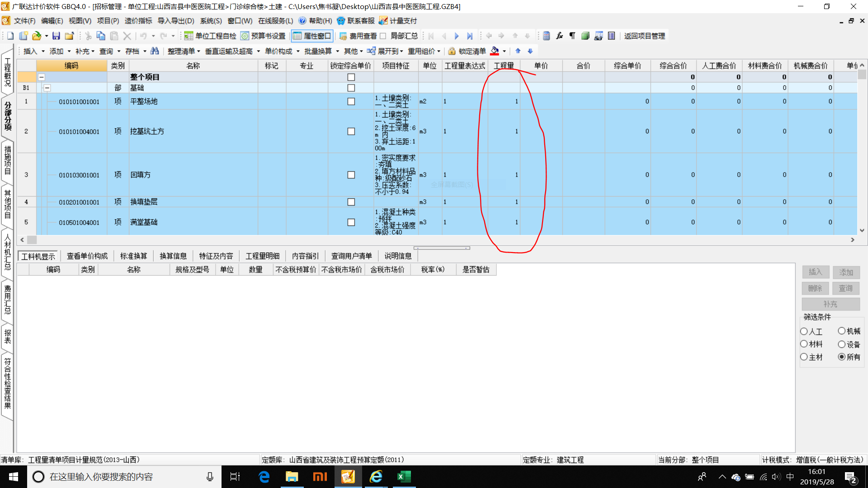
Task: Select 工程量 cell of 回填方 row
Action: (504, 175)
